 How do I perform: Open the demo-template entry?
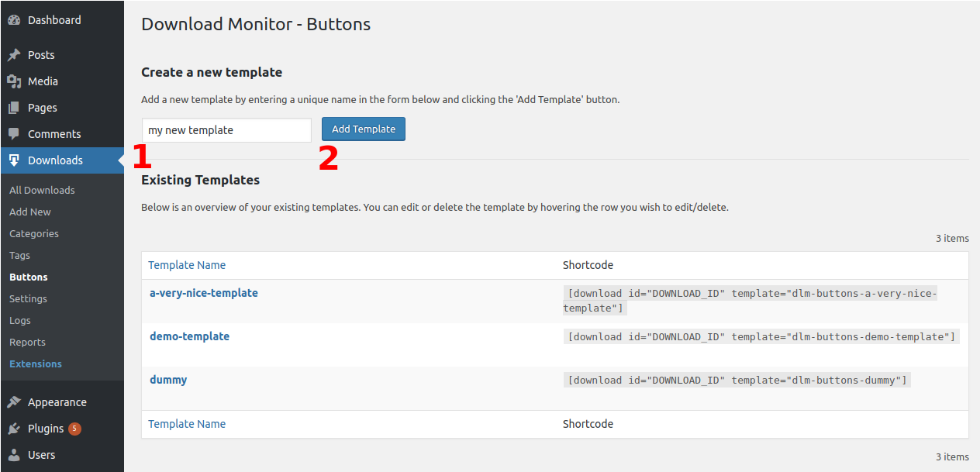pos(190,336)
